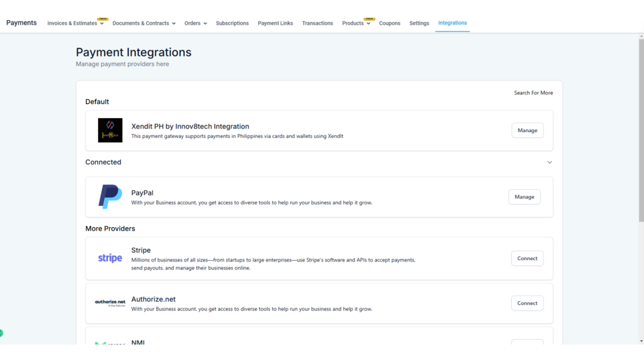Switch to Transactions tab
644x362 pixels.
click(317, 23)
